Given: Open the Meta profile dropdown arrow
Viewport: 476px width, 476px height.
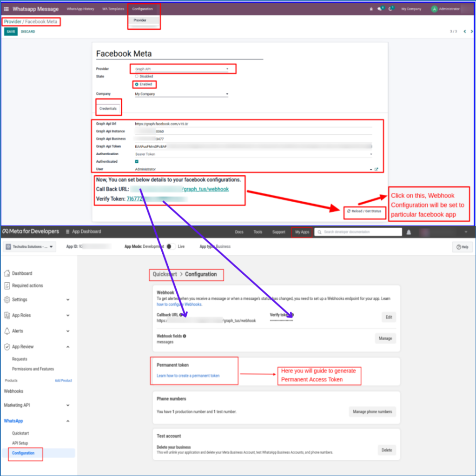Looking at the screenshot, I should (x=466, y=232).
